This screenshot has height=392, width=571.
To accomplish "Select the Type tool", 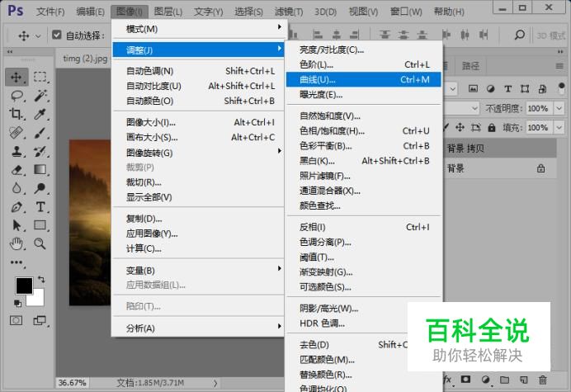I will 40,207.
